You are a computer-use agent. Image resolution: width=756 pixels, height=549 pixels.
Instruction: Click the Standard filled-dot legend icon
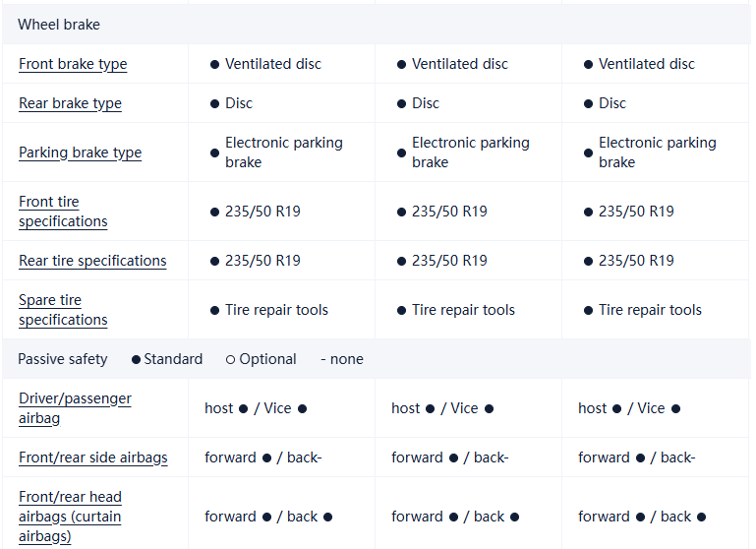[x=136, y=360]
